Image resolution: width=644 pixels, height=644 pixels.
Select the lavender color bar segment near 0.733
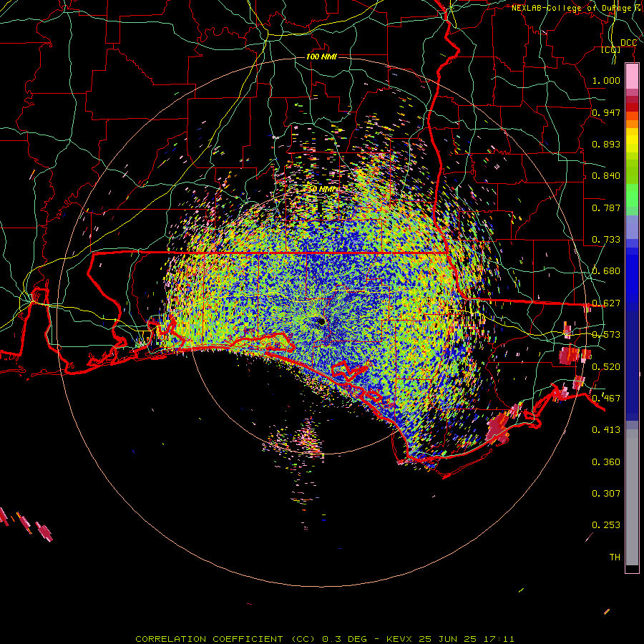pyautogui.click(x=632, y=227)
